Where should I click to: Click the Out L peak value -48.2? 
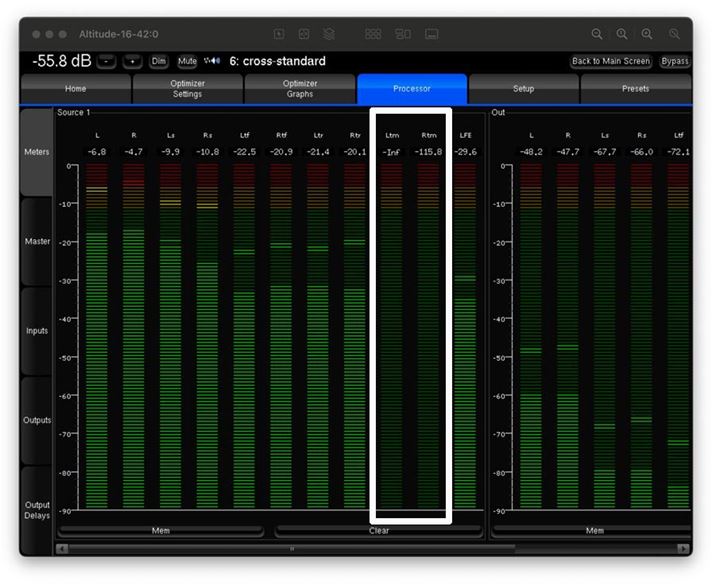pyautogui.click(x=531, y=152)
